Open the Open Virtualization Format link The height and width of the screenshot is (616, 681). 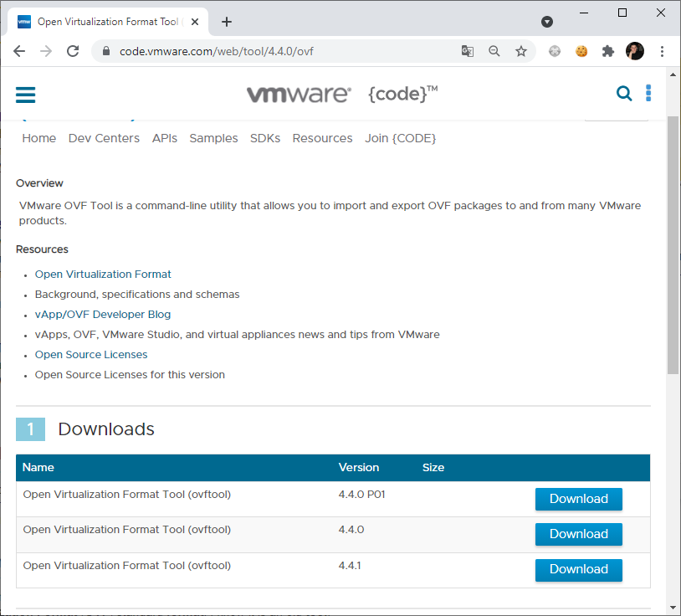(103, 275)
